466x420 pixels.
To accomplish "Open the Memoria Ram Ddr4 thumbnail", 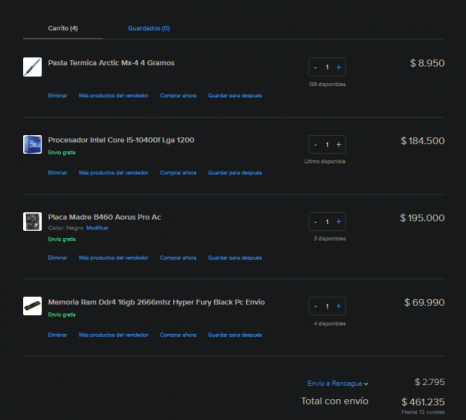I will [32, 306].
